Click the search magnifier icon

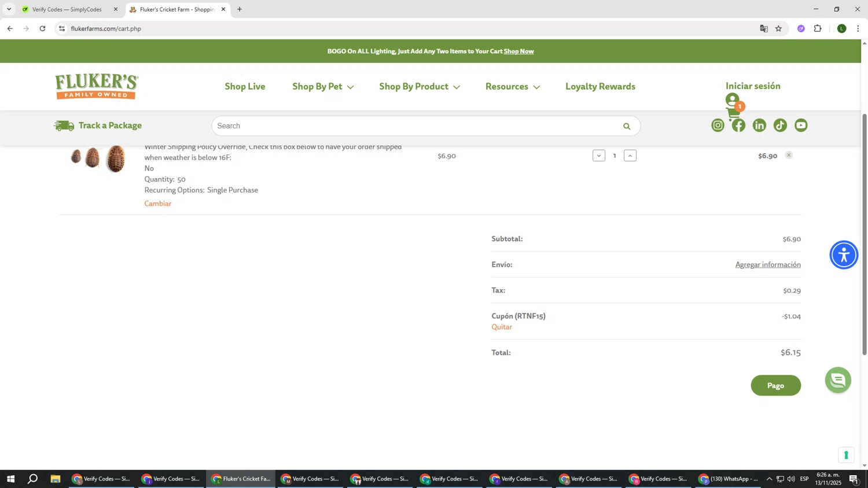[x=626, y=126]
